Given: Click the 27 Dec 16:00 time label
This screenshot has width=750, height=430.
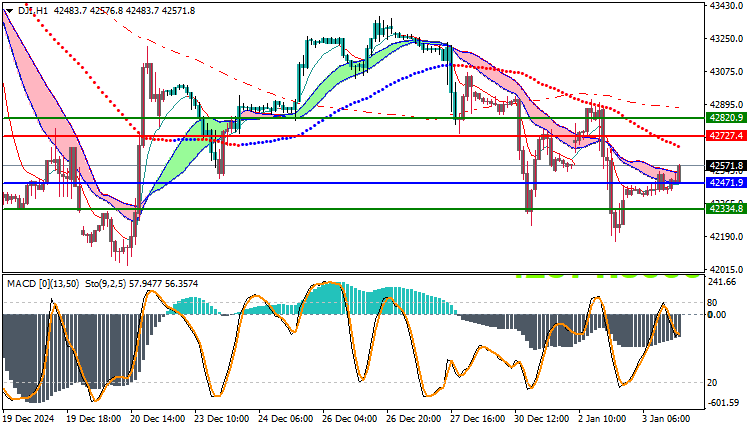Looking at the screenshot, I should point(477,419).
